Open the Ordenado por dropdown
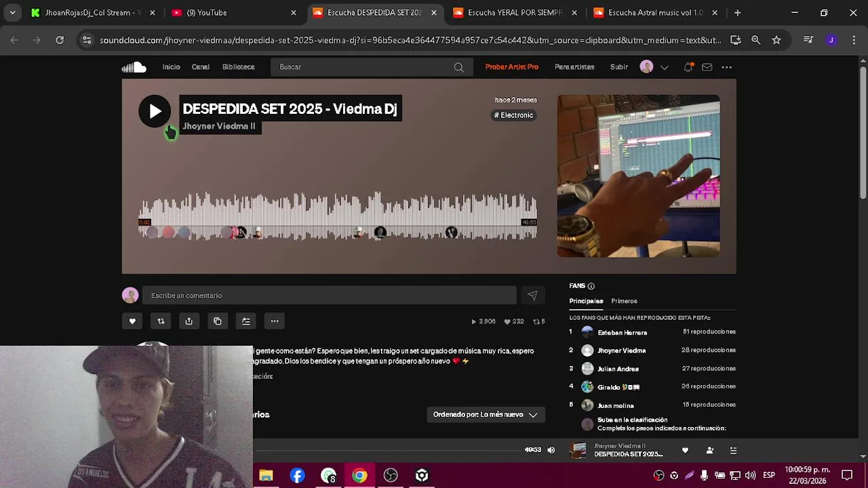The image size is (868, 488). click(x=486, y=415)
